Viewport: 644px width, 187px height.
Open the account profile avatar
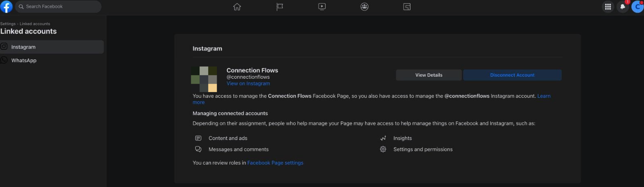(637, 7)
